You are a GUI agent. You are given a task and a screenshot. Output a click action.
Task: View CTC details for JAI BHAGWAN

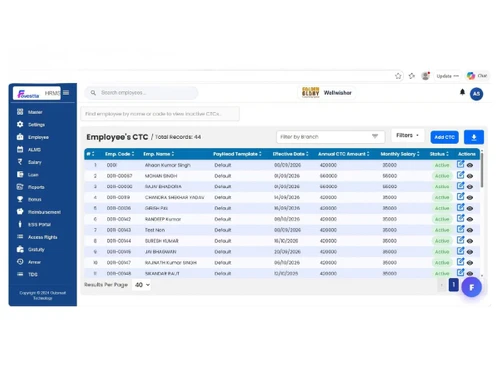click(470, 252)
